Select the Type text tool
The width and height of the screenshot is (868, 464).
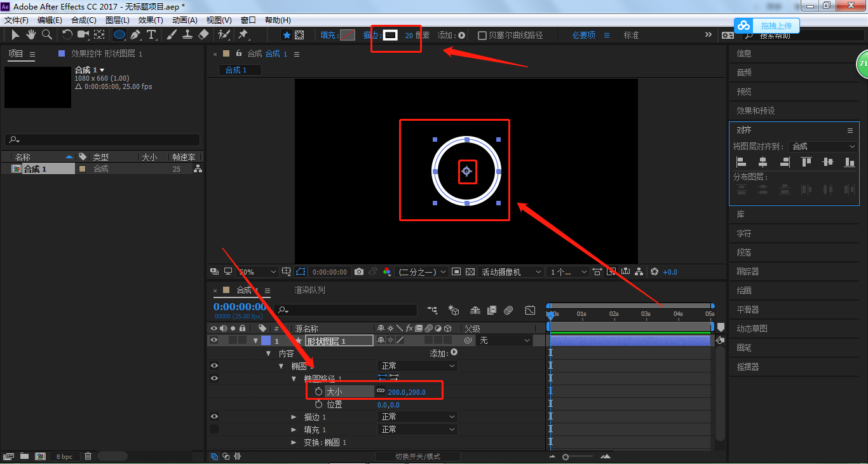coord(151,35)
